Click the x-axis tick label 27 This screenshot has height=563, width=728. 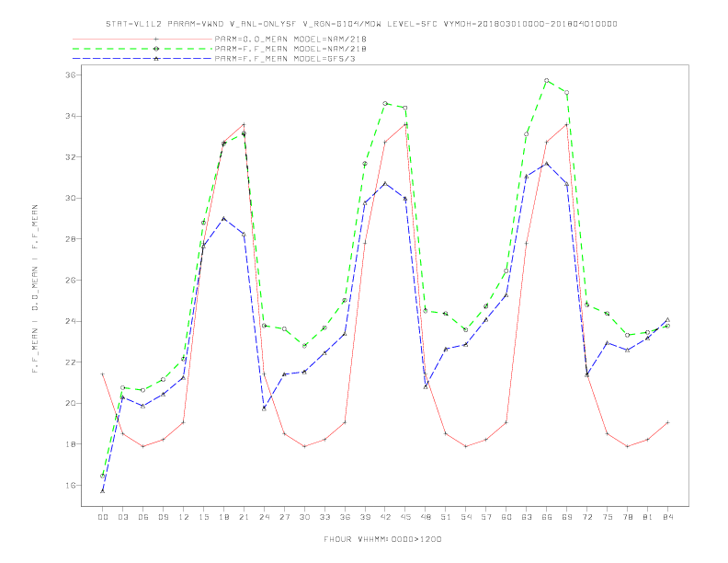point(284,517)
